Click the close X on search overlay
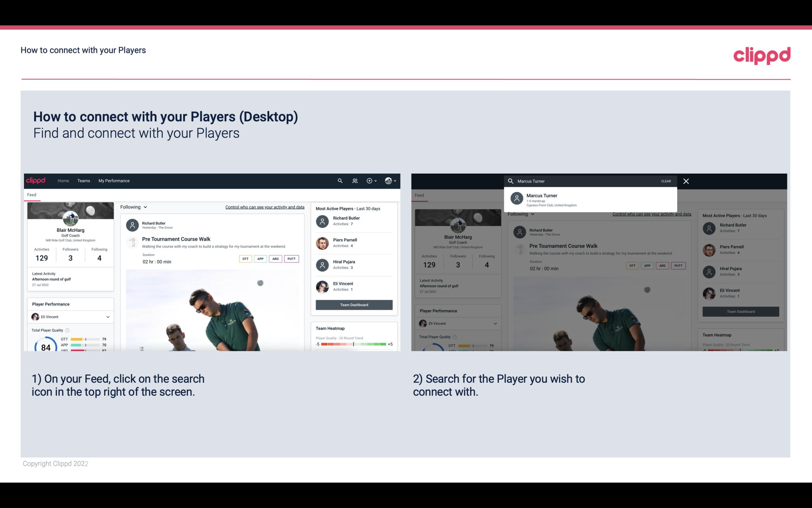 point(686,181)
